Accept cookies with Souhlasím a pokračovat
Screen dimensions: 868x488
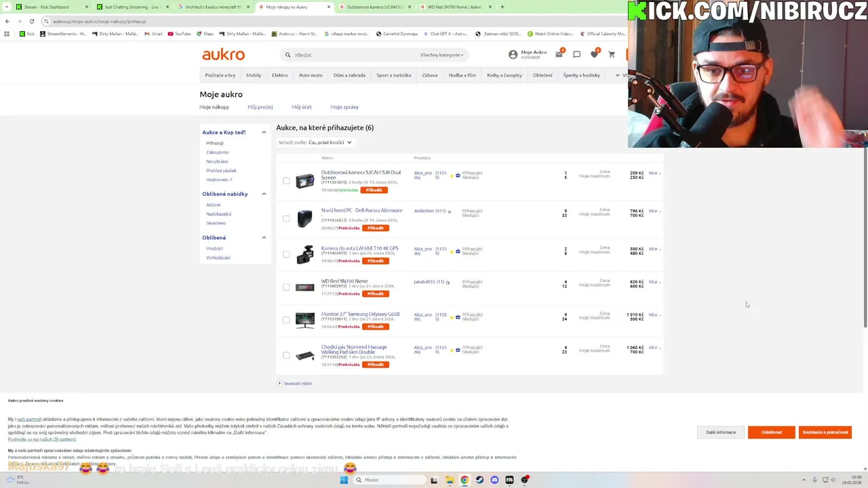tap(825, 432)
